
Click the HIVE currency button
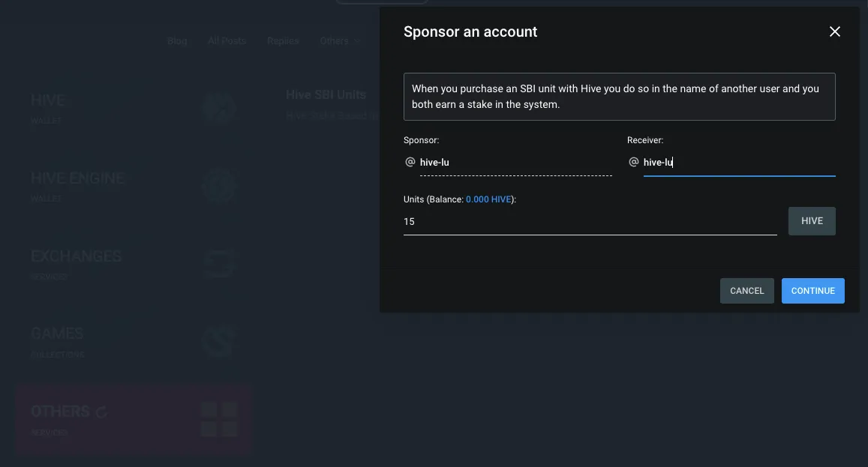[812, 221]
